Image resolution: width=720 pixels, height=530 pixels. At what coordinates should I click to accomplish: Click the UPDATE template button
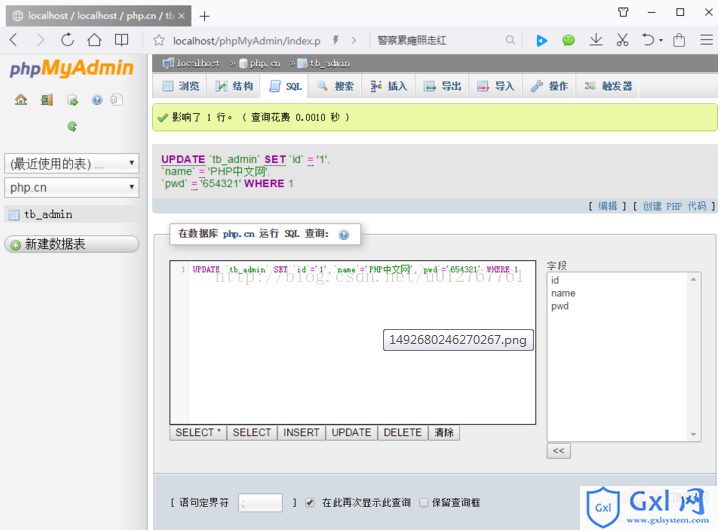pos(351,433)
